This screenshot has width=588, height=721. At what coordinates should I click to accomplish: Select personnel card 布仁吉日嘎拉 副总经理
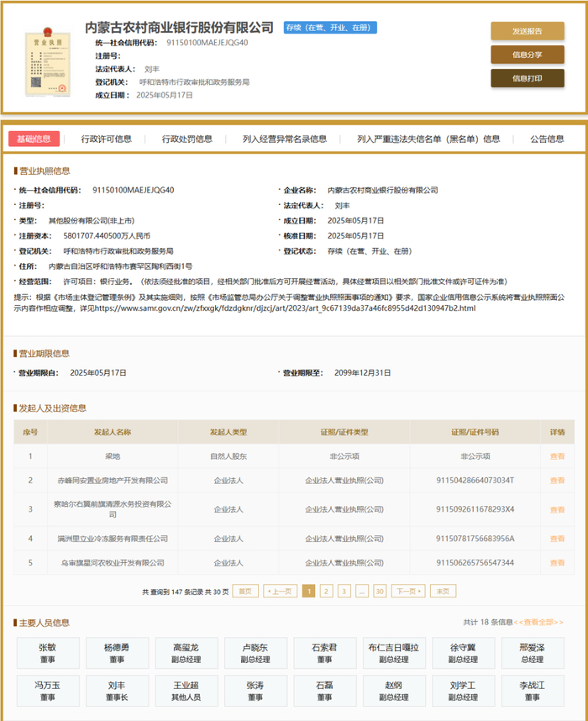tap(394, 653)
